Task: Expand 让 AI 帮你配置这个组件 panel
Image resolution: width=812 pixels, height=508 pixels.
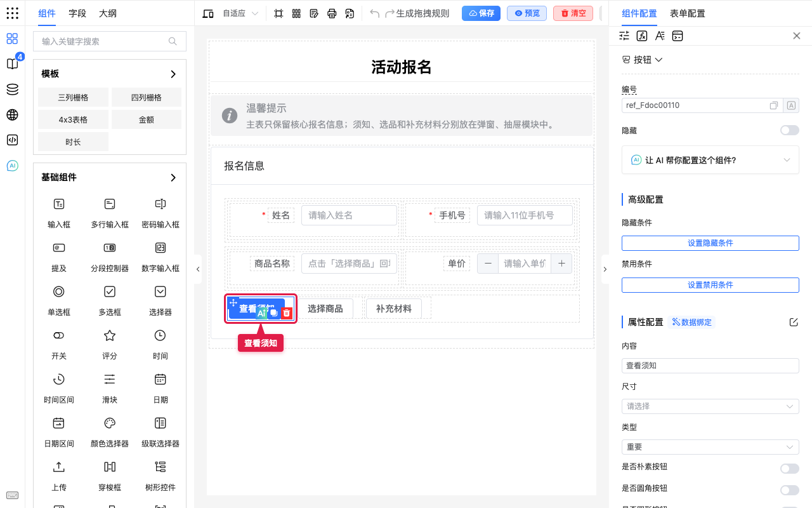Action: click(x=710, y=160)
